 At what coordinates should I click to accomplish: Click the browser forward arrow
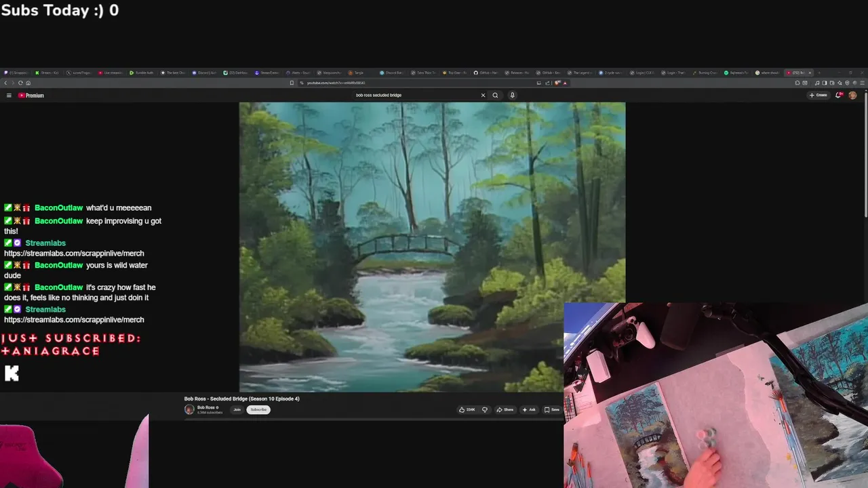pyautogui.click(x=13, y=83)
